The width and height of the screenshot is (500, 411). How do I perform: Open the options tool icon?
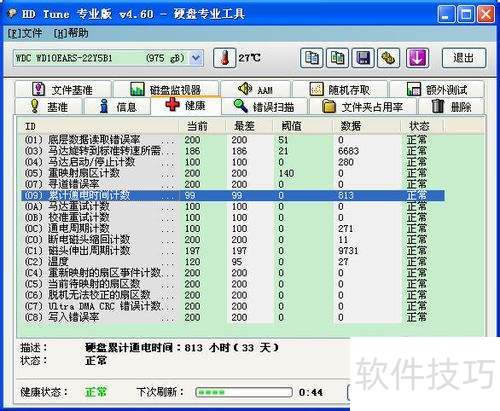coord(388,58)
